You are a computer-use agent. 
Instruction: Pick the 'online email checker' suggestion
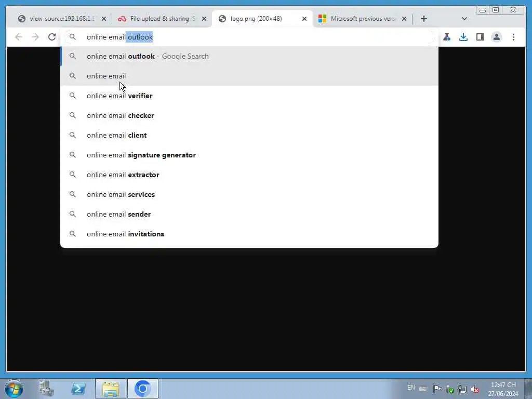(249, 115)
